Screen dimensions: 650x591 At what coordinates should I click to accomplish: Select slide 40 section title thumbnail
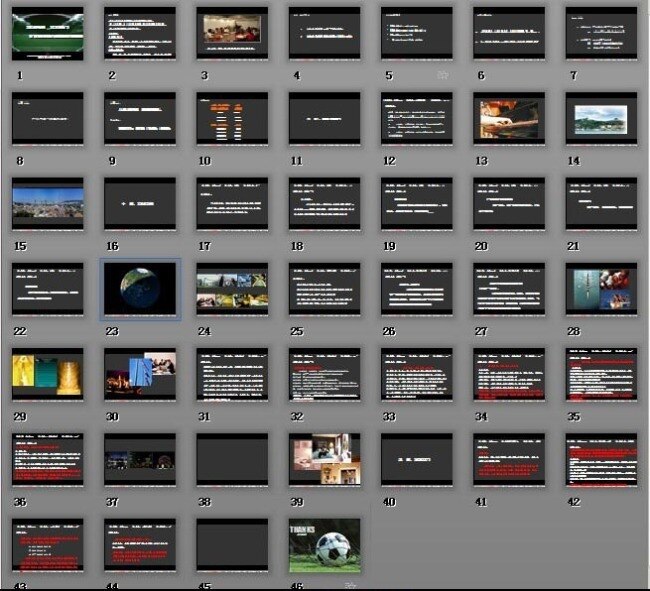(x=417, y=460)
